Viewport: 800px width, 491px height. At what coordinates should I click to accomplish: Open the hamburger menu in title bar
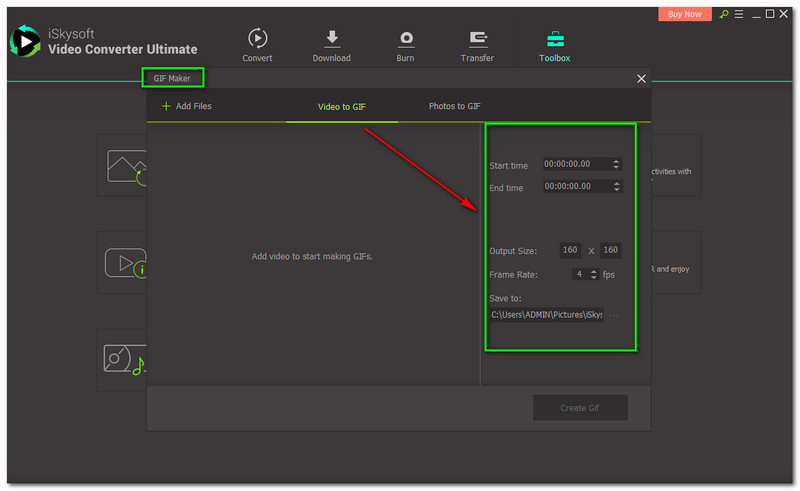click(739, 14)
